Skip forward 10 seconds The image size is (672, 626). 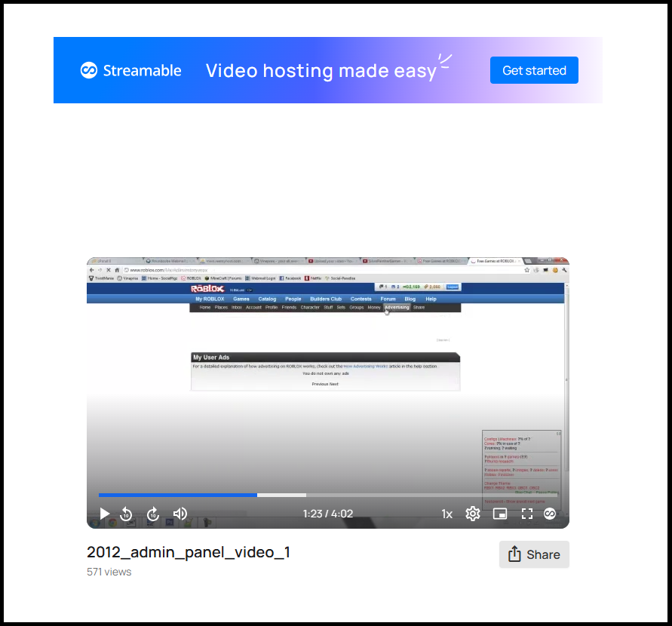(153, 514)
